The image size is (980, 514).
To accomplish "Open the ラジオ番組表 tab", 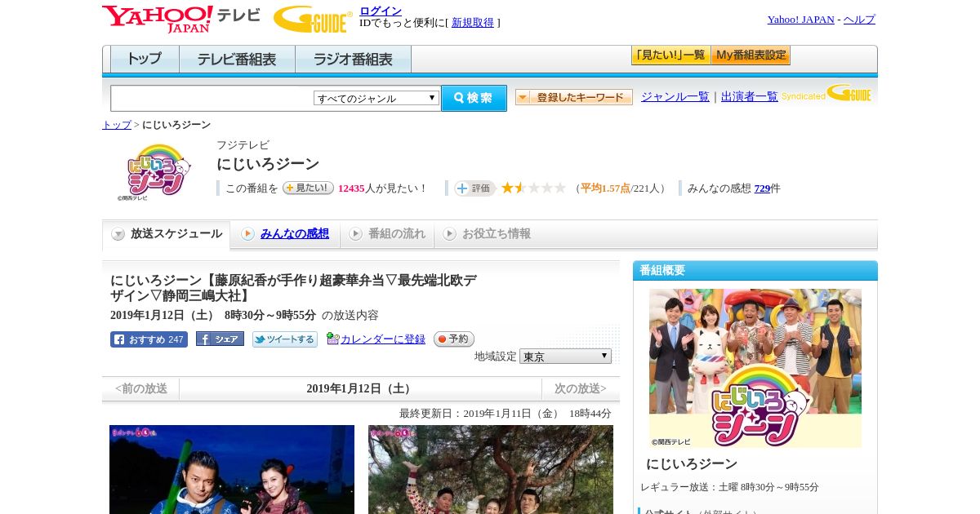I will 354,60.
